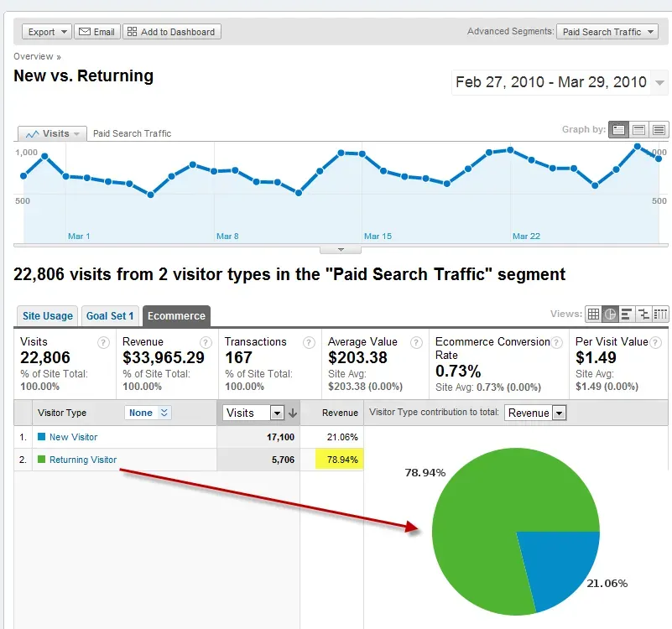The width and height of the screenshot is (672, 629).
Task: Select the Percentage pie chart view icon
Action: click(x=610, y=313)
